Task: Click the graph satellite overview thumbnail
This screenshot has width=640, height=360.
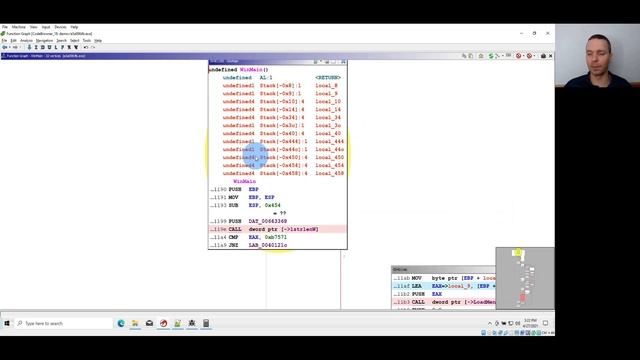Action: pos(525,278)
